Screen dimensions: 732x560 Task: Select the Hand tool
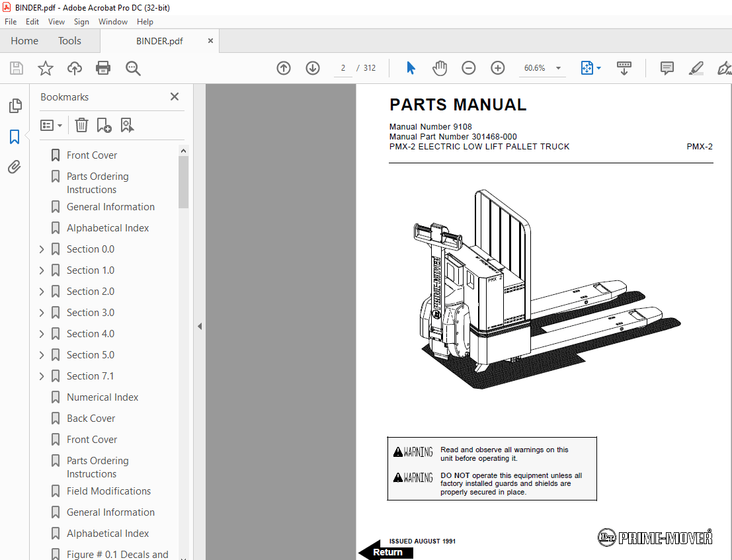click(x=439, y=67)
